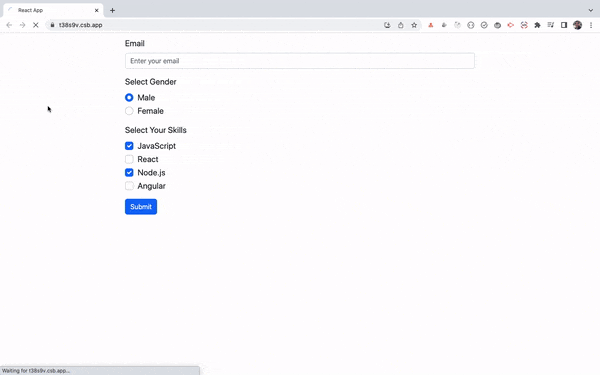
Task: Click the Select Your Skills heading
Action: (x=155, y=130)
